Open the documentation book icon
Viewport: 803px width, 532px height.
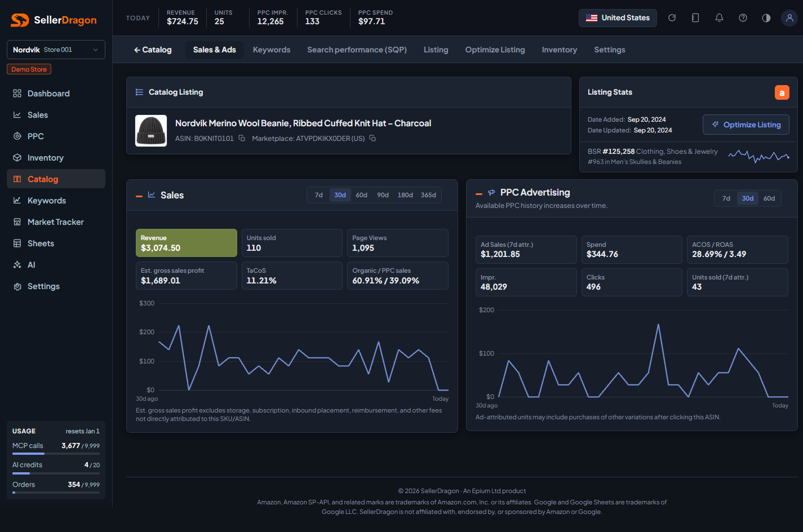tap(695, 18)
